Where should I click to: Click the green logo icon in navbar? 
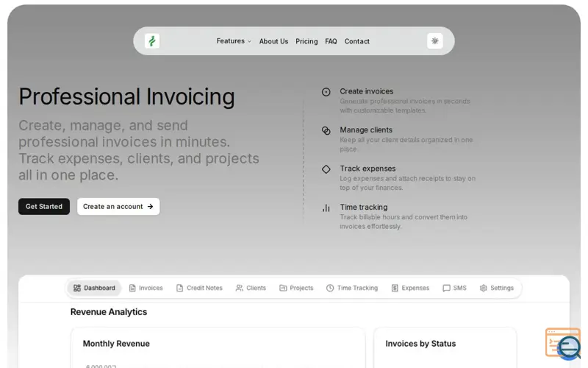(152, 41)
